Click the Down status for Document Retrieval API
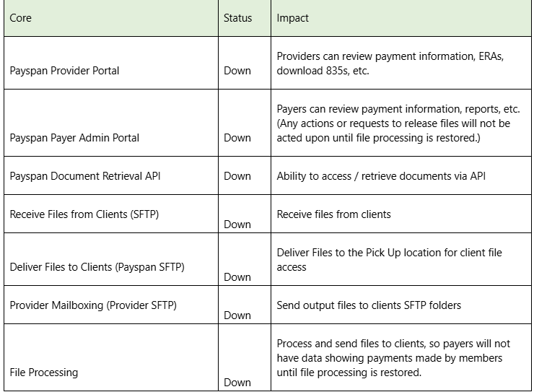 click(237, 175)
